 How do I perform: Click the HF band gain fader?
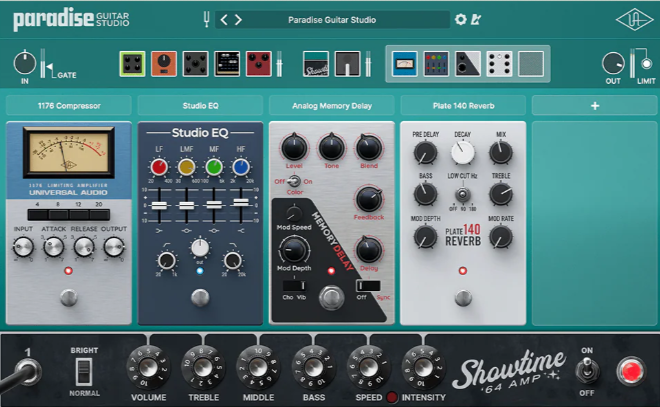pos(241,202)
